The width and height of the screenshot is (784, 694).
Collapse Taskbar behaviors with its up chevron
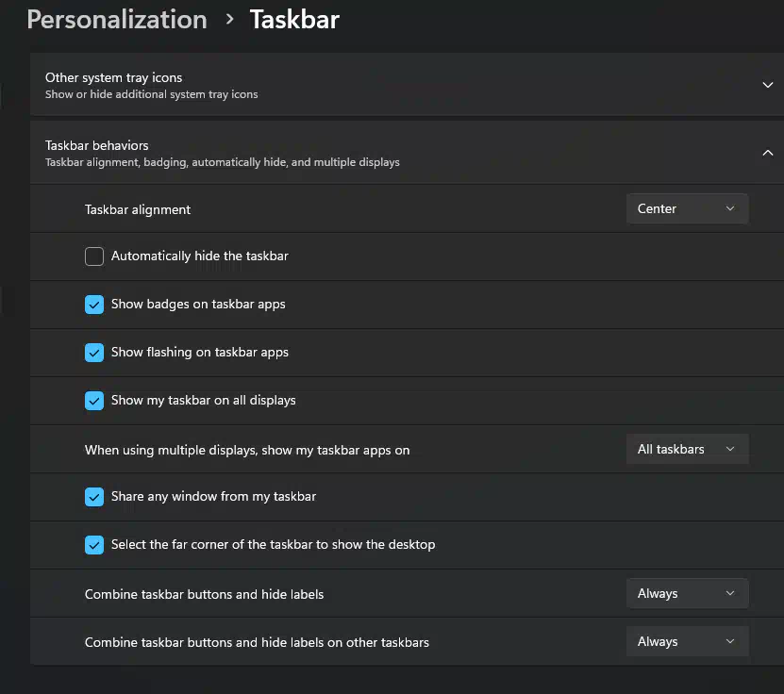click(x=768, y=153)
